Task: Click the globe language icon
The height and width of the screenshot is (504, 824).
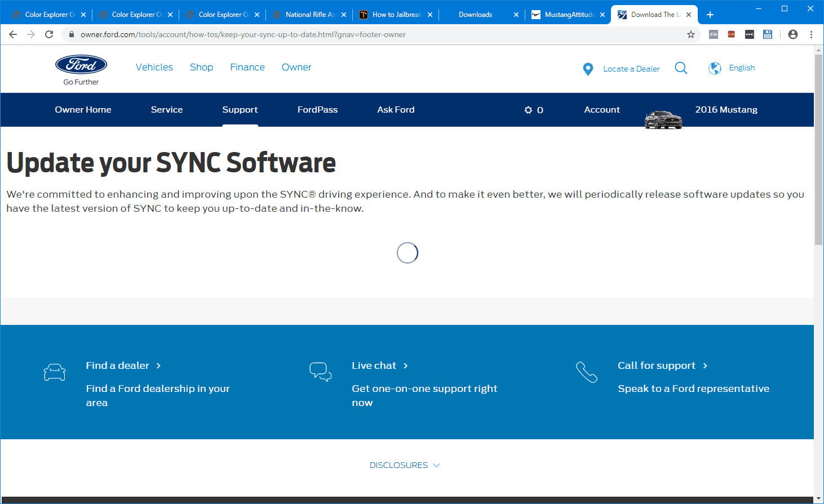Action: click(715, 68)
